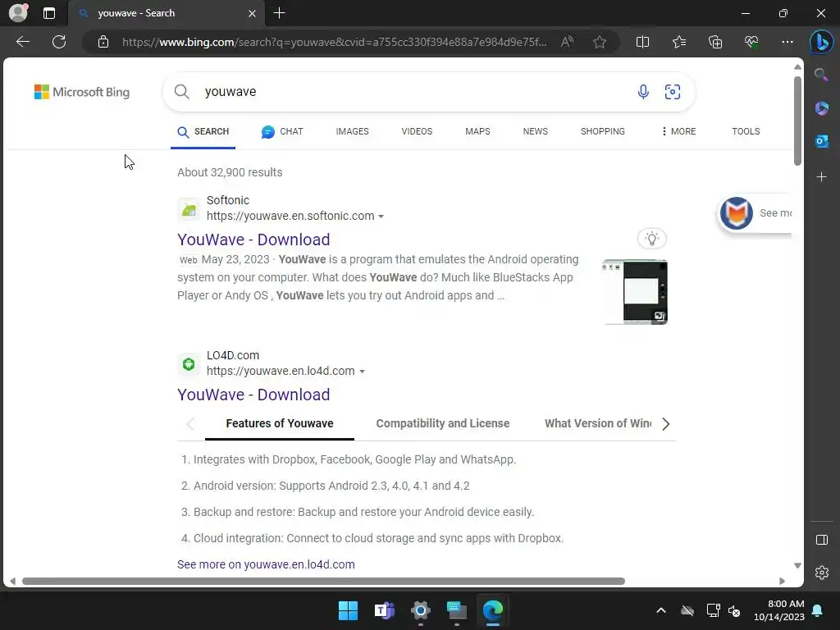
Task: Search using an image camera icon
Action: click(673, 92)
